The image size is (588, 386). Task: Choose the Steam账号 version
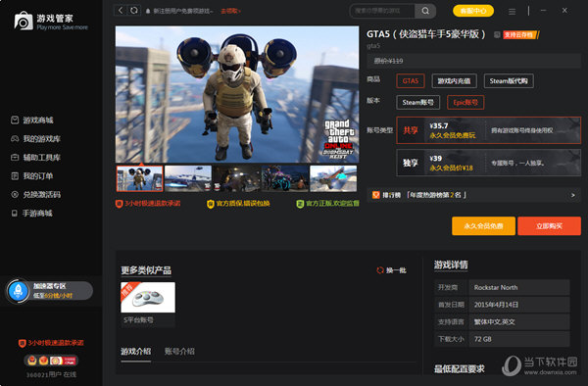pos(417,102)
